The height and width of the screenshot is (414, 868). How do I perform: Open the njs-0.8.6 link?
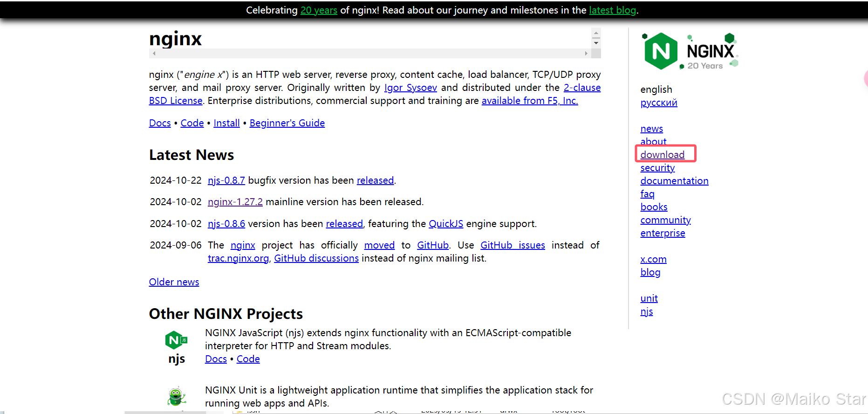tap(226, 224)
